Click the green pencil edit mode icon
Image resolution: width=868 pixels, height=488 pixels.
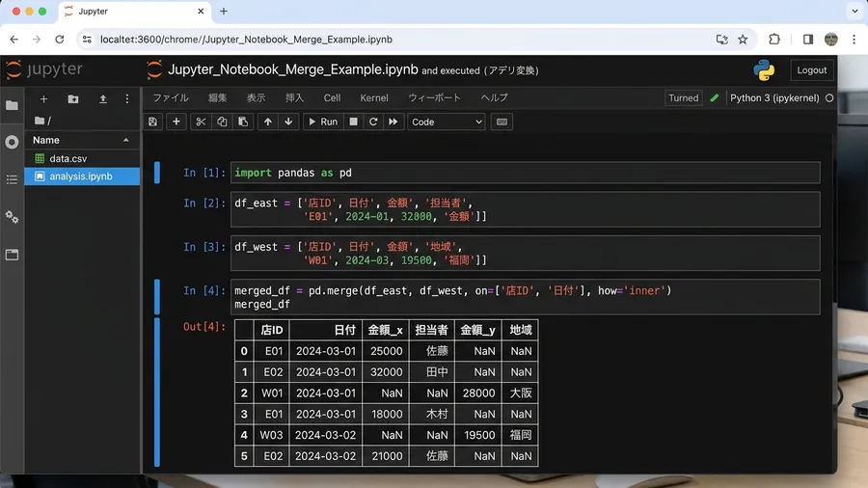click(714, 98)
